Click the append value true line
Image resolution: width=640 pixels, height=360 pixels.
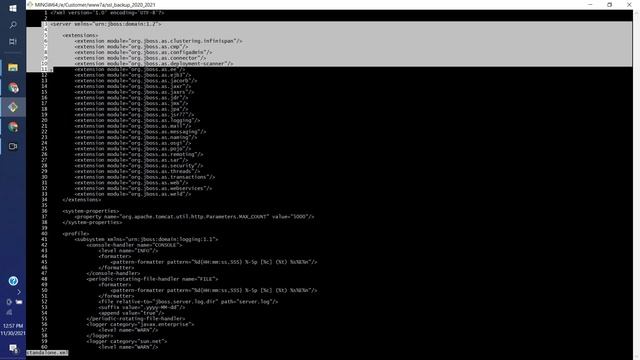coord(131,313)
